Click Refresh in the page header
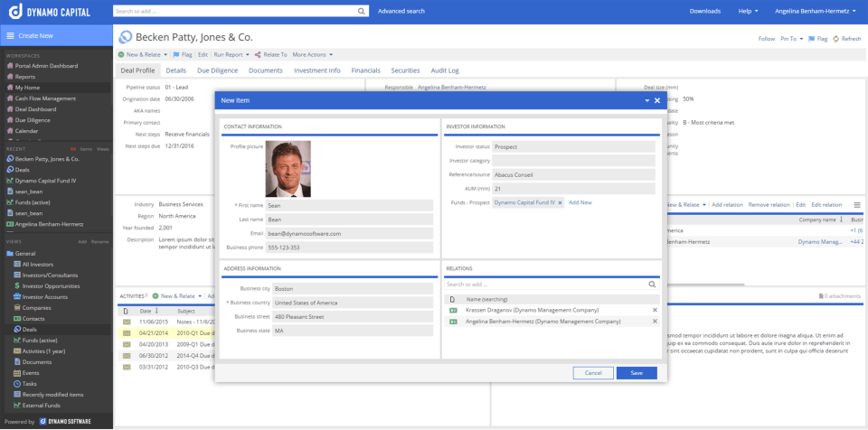 tap(847, 39)
